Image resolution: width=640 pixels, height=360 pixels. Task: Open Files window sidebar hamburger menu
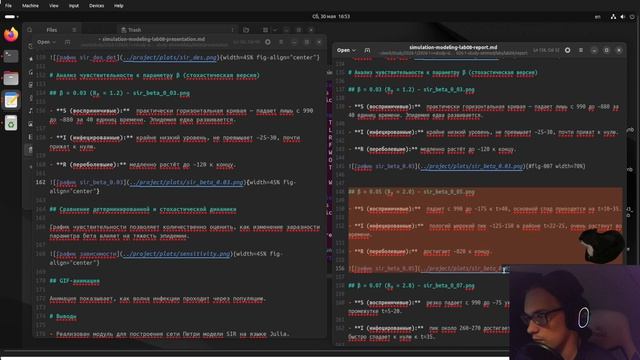(x=74, y=30)
